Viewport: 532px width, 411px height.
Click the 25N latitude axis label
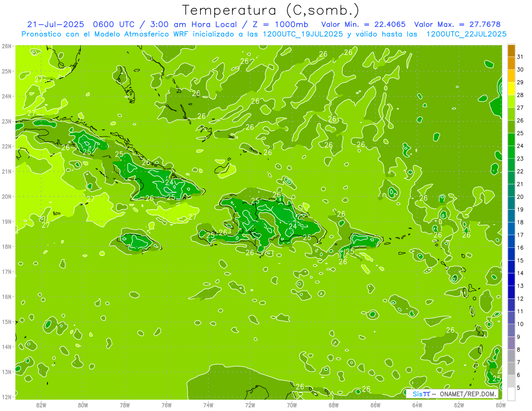point(7,71)
